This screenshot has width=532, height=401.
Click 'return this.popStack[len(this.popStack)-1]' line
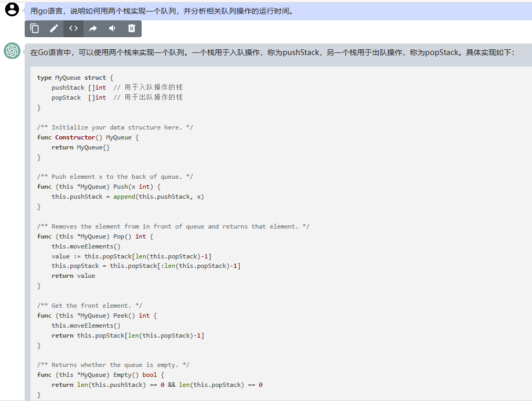pyautogui.click(x=128, y=335)
